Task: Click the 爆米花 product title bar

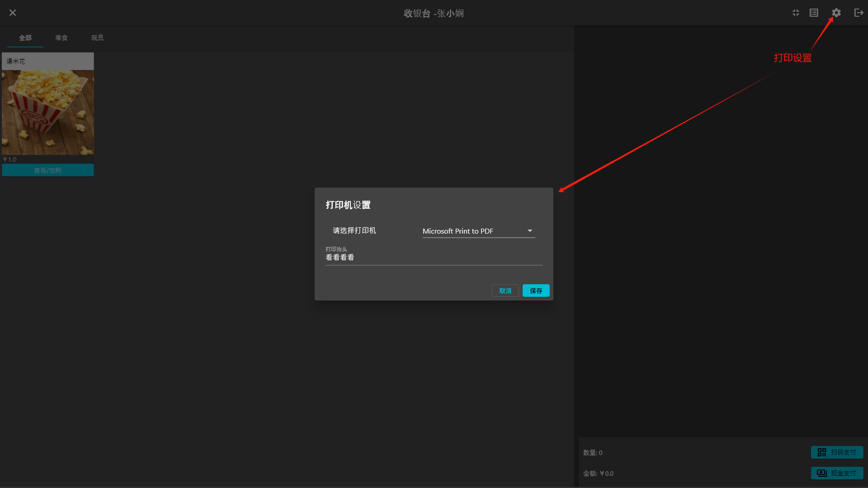Action: pyautogui.click(x=48, y=61)
